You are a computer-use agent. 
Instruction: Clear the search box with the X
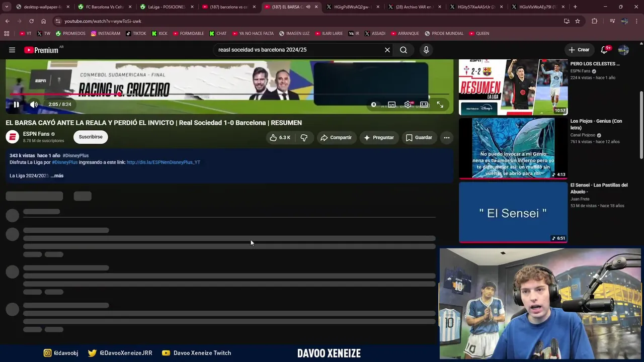pos(387,50)
